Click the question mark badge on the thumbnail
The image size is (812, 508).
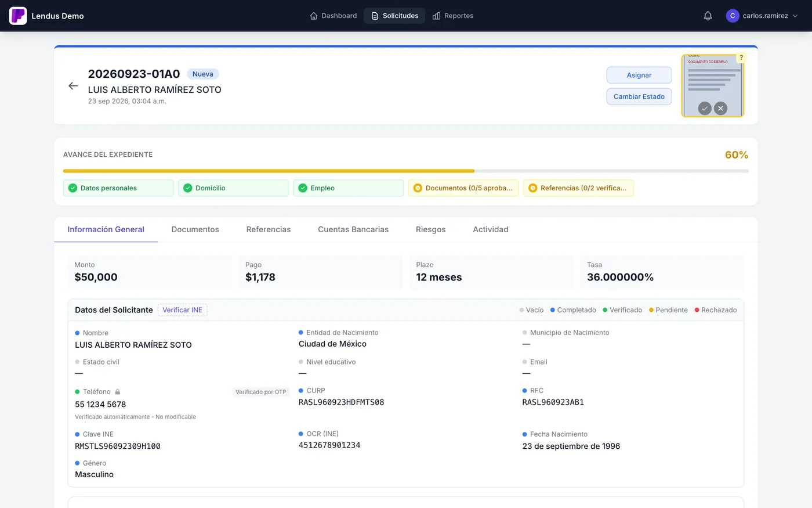(741, 57)
